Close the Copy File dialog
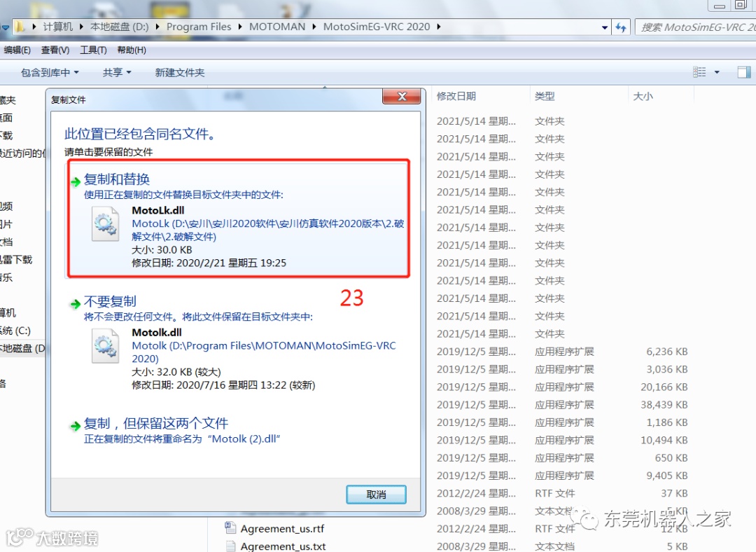This screenshot has height=552, width=756. point(402,97)
